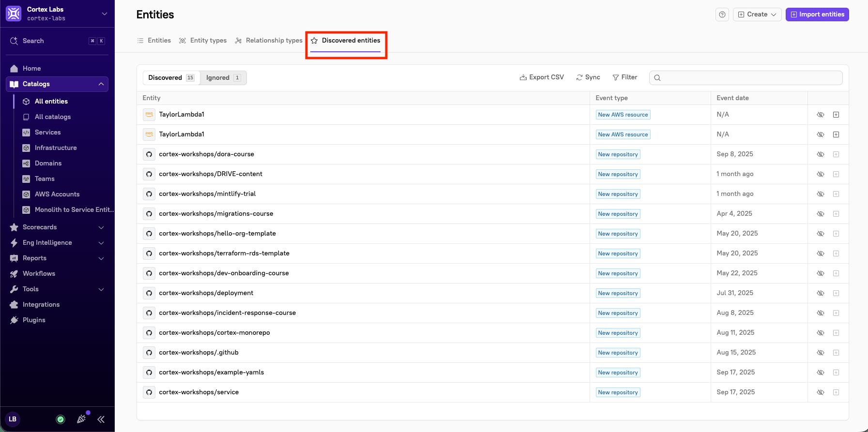Switch to the Entity types tab

203,41
